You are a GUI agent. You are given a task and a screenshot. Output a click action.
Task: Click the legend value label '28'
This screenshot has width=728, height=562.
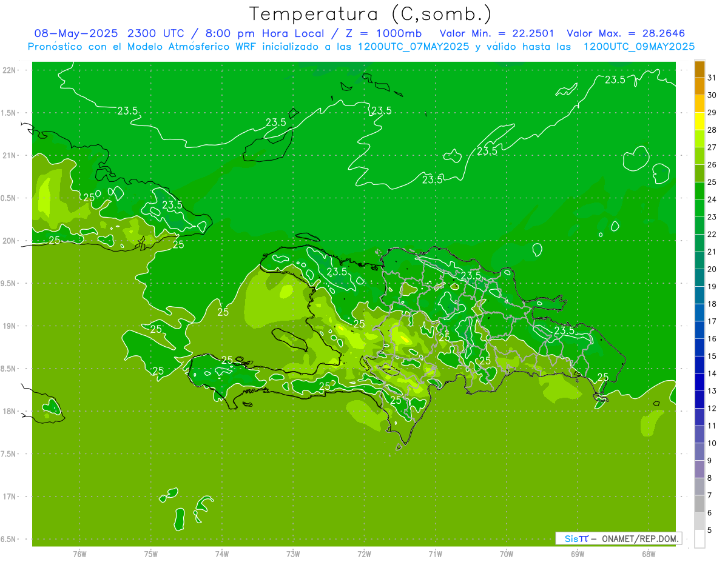click(x=712, y=130)
